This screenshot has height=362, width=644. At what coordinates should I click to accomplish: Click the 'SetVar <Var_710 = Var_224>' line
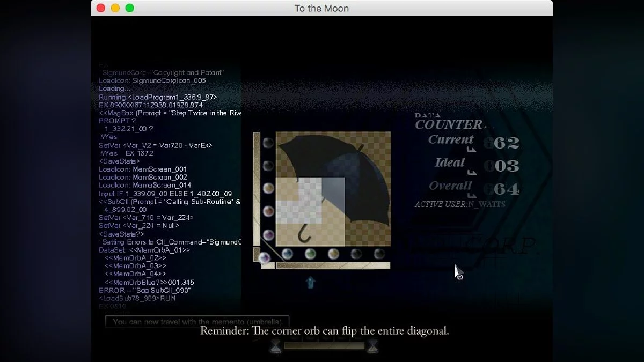click(x=146, y=218)
